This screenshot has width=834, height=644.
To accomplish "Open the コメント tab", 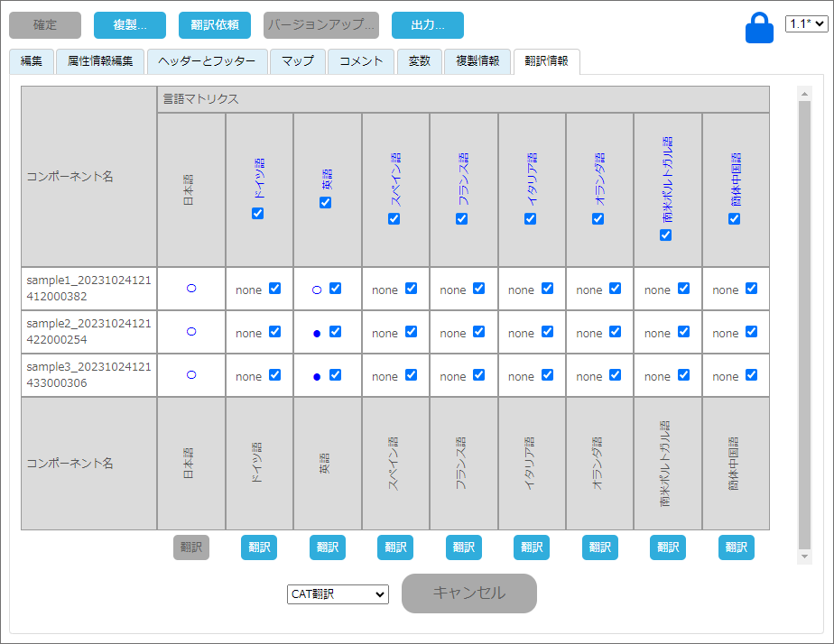I will click(361, 61).
